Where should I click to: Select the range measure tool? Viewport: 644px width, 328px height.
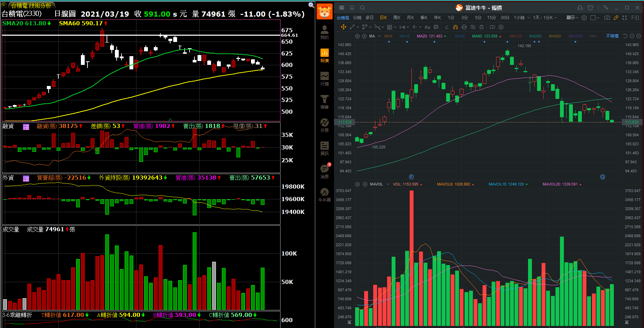tap(402, 27)
